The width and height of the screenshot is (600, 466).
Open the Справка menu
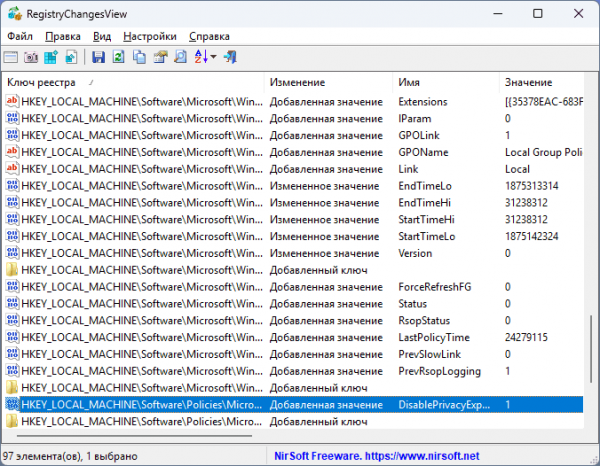pyautogui.click(x=209, y=36)
